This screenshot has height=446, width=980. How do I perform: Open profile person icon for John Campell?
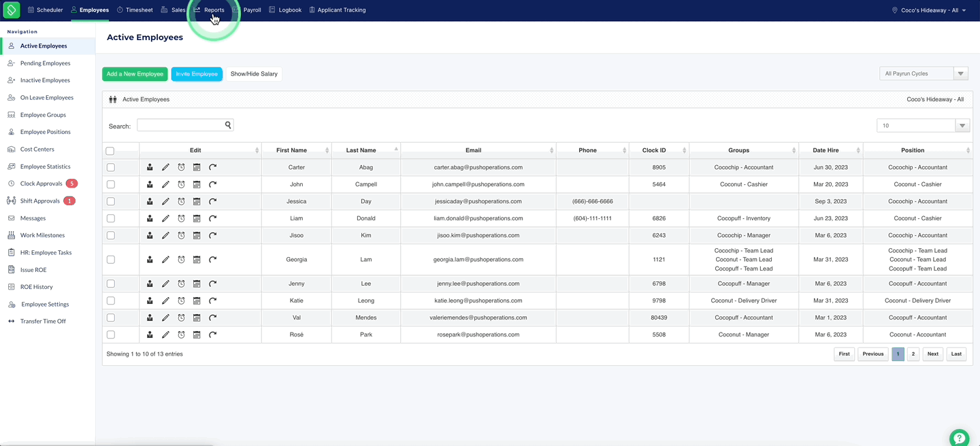[x=150, y=184]
